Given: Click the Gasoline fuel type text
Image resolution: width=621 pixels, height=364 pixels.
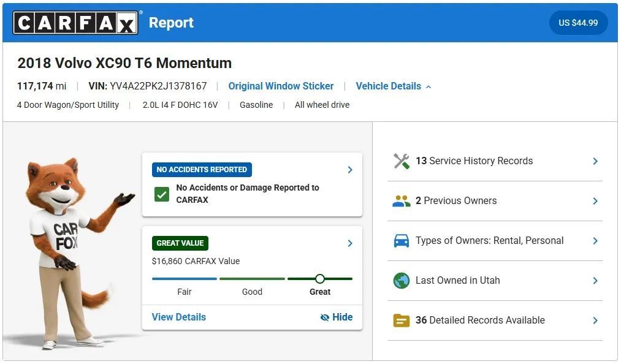Looking at the screenshot, I should coord(256,105).
